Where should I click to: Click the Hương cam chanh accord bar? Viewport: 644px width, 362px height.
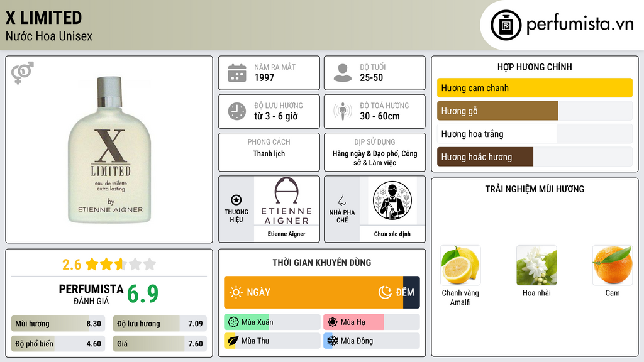pos(535,88)
